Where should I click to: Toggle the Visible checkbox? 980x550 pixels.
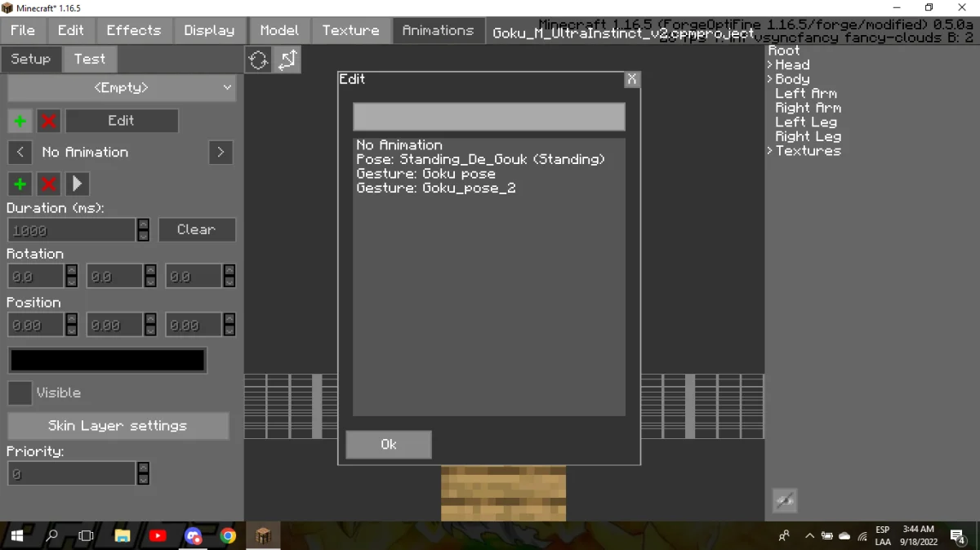pos(20,393)
